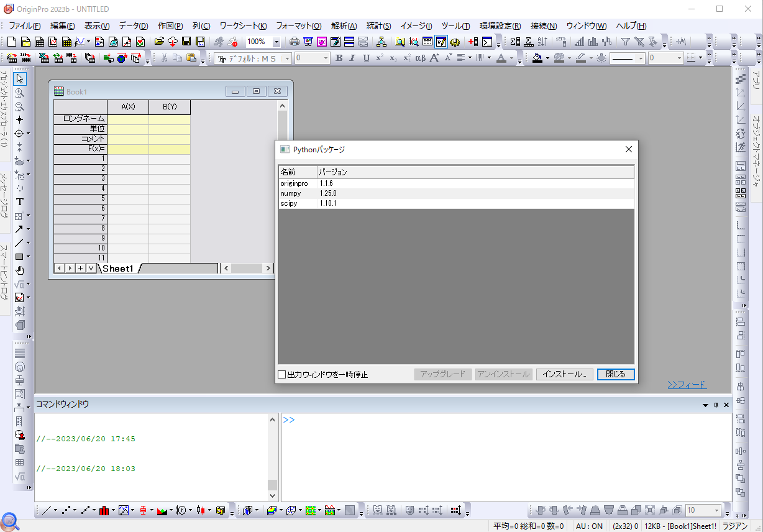Screen dimensions: 763x532
Task: Open the 100% zoom level dropdown
Action: click(x=276, y=42)
